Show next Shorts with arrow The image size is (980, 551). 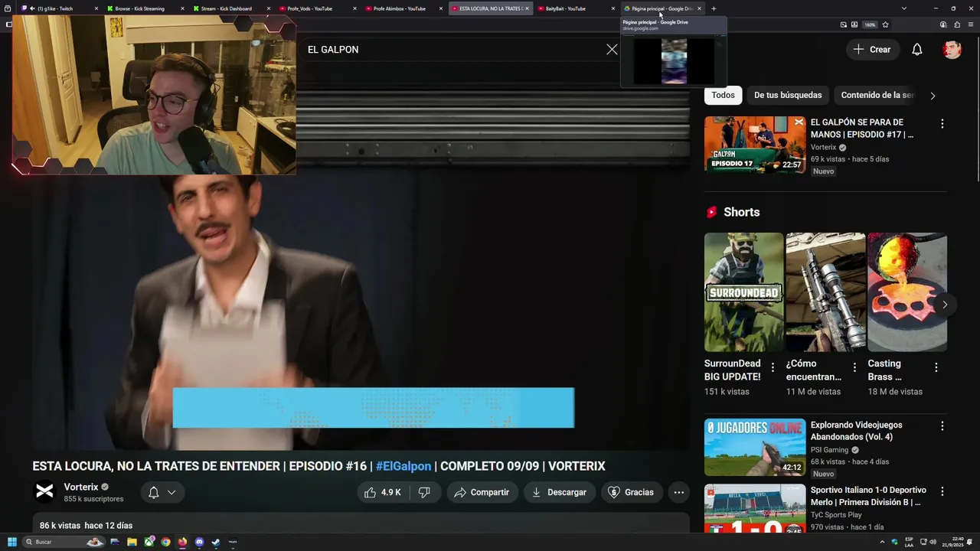945,305
